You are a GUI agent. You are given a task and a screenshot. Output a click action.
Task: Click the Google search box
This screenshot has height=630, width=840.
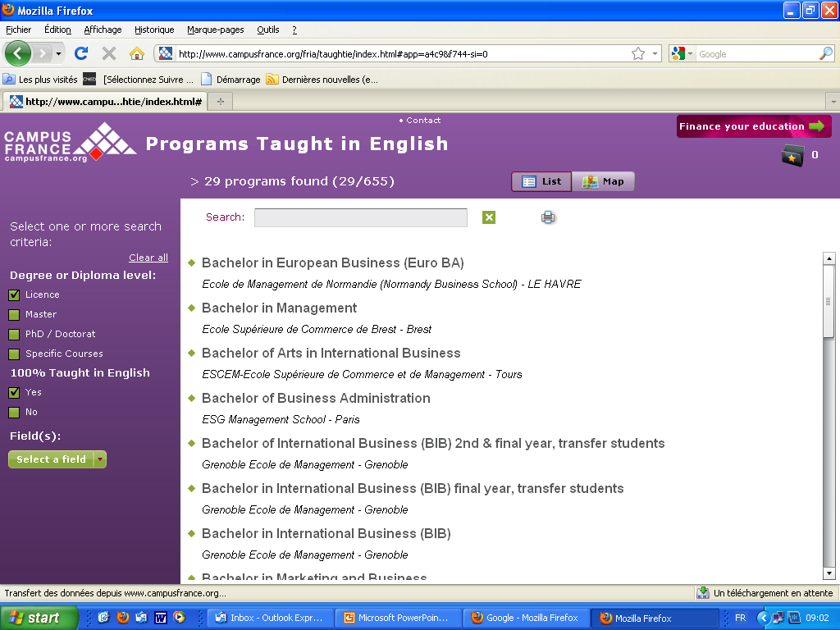[756, 53]
